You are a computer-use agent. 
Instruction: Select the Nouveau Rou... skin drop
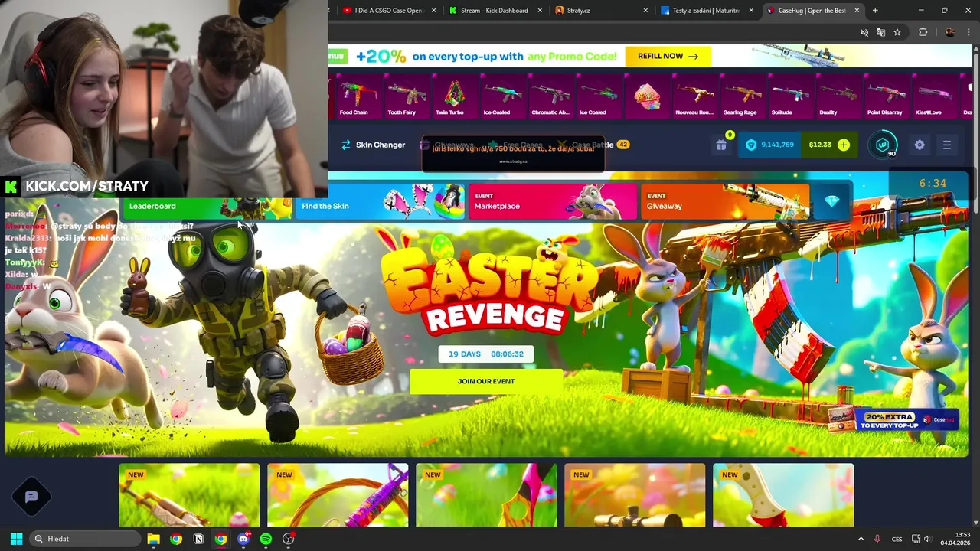pos(694,96)
